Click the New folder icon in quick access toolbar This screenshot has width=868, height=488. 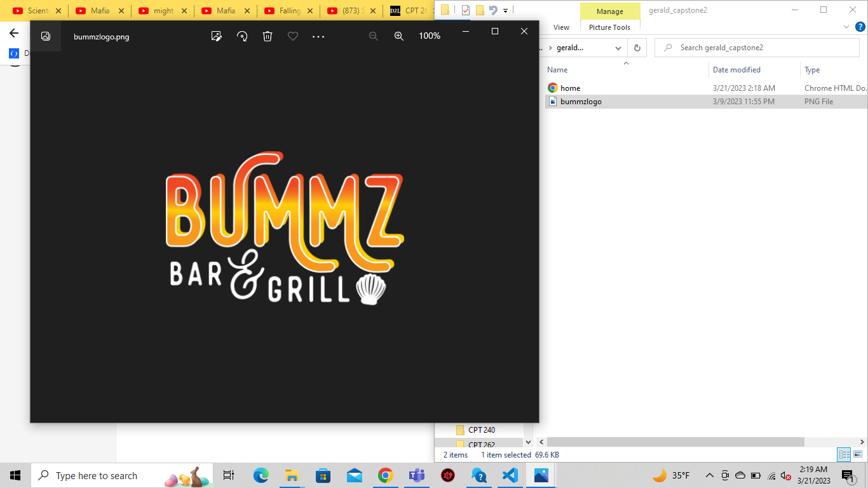click(x=480, y=10)
